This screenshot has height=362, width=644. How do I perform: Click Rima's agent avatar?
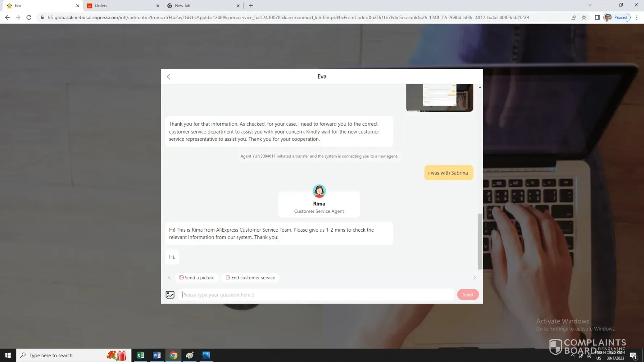coord(319,191)
